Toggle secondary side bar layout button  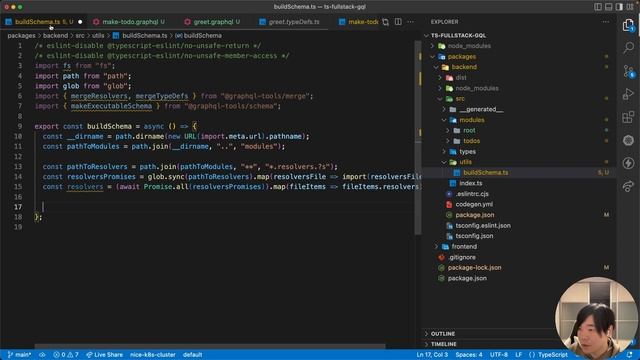pos(619,7)
